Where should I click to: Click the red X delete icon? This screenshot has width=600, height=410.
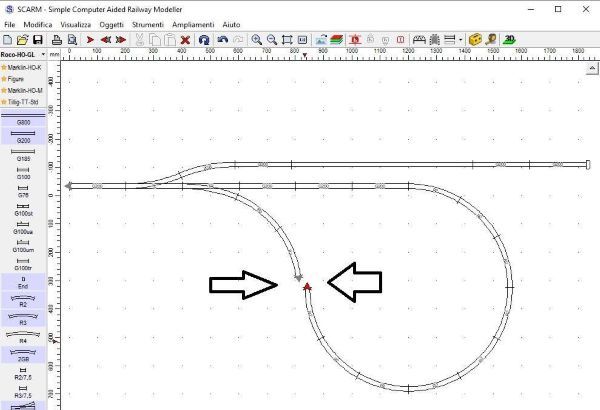[185, 39]
